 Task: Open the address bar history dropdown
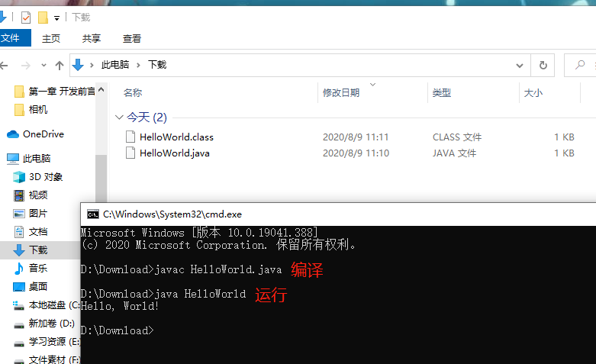(x=520, y=66)
